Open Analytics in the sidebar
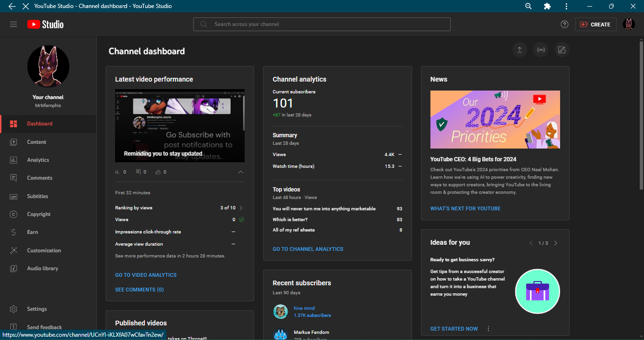Image resolution: width=644 pixels, height=340 pixels. 38,160
